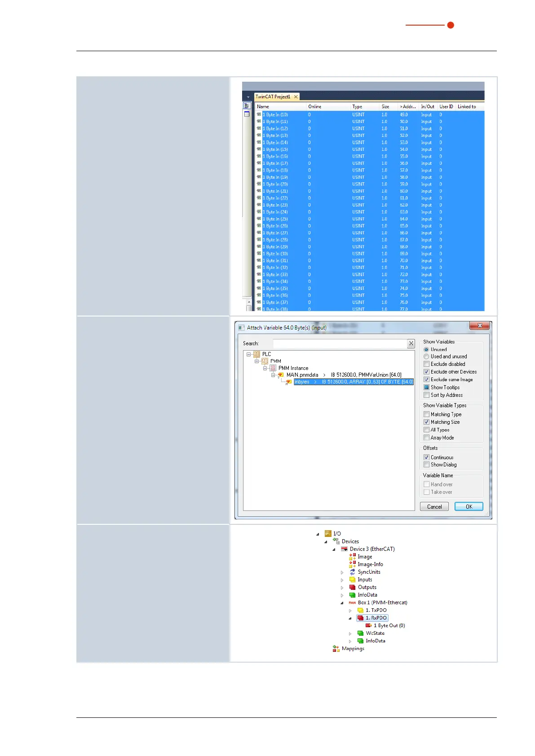Expand the 1. TxPDO node
Image resolution: width=535 pixels, height=756 pixels.
click(x=350, y=611)
